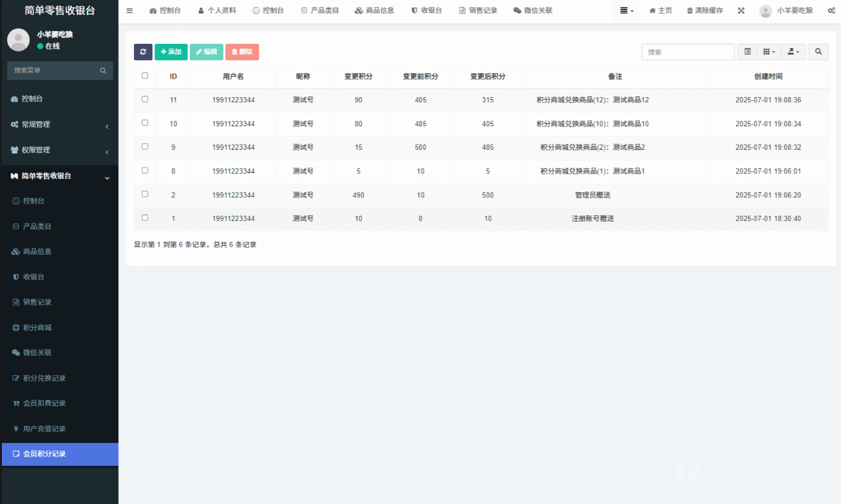Select all rows with header checkbox
Screen dimensions: 841x504
coord(145,76)
